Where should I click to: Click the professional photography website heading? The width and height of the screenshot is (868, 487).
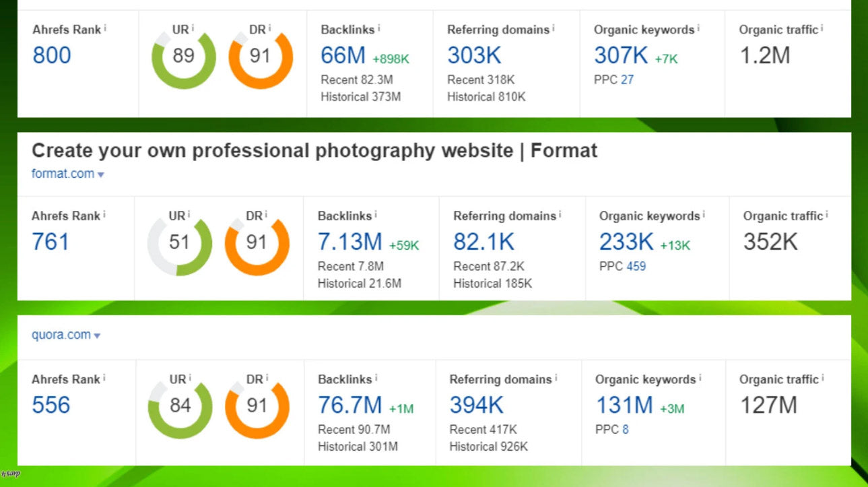(x=314, y=150)
